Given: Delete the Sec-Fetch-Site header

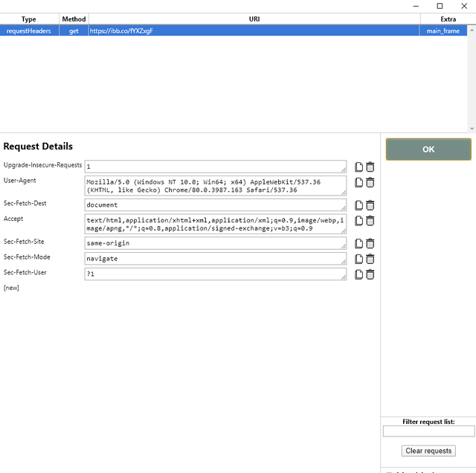Looking at the screenshot, I should [x=370, y=243].
